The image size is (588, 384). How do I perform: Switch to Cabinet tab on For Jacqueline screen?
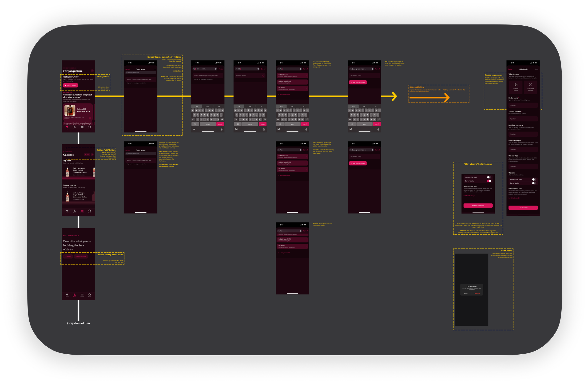(x=82, y=127)
